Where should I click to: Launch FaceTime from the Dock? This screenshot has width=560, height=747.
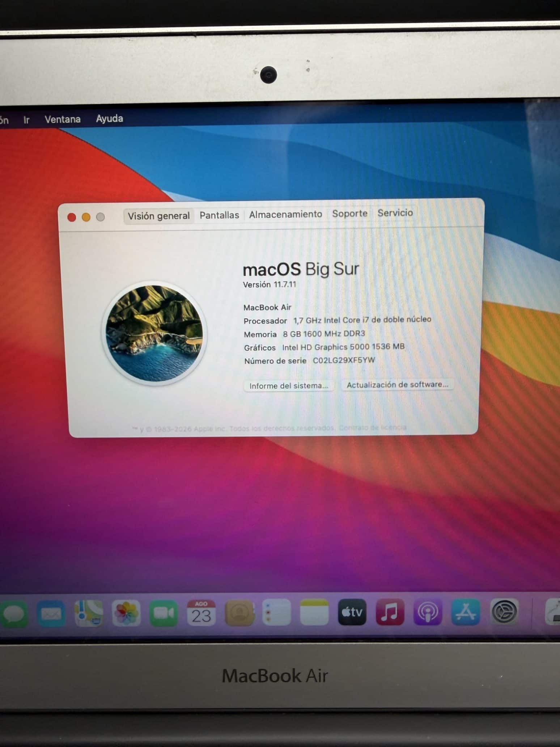(164, 613)
